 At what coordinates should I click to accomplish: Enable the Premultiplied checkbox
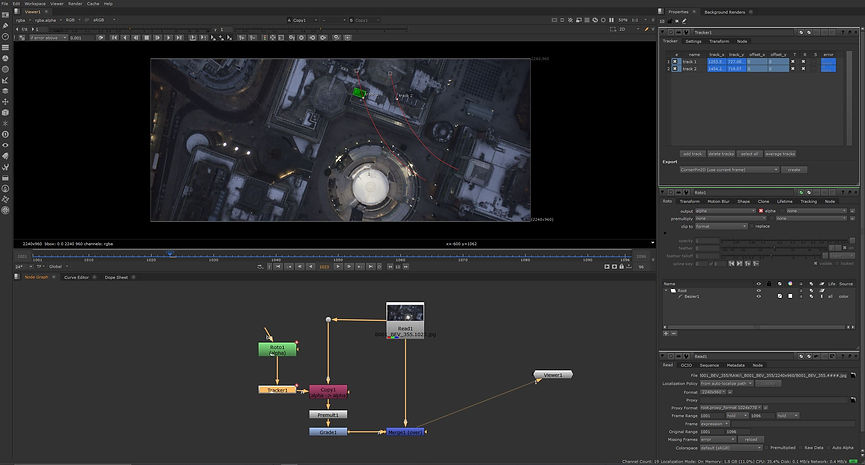click(x=766, y=448)
